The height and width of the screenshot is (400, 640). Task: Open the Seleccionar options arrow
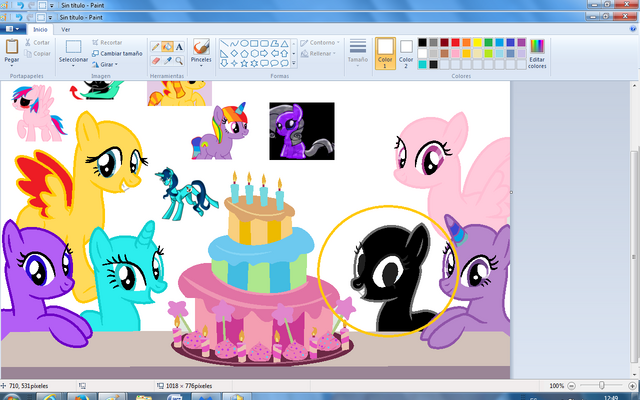click(73, 66)
